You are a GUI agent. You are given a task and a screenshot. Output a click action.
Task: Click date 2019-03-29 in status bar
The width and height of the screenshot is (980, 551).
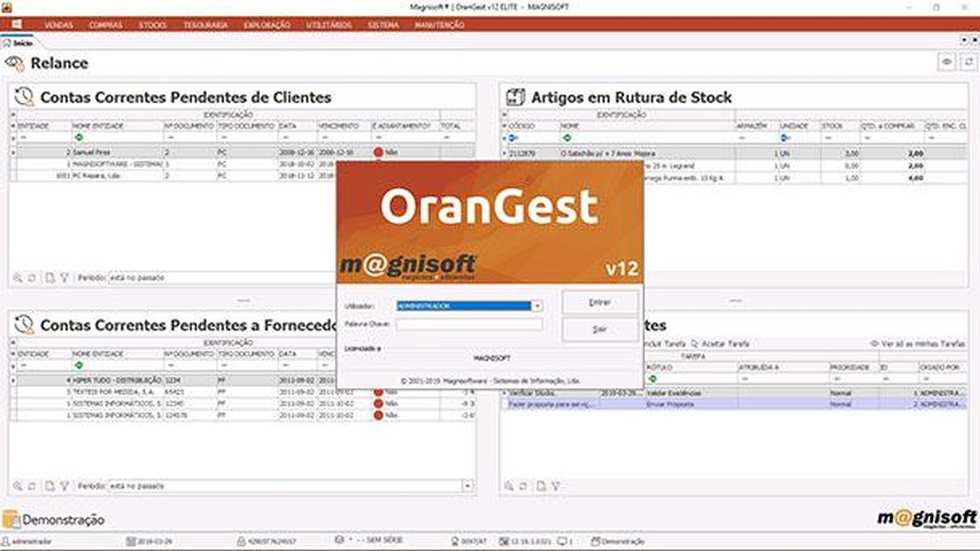point(149,541)
